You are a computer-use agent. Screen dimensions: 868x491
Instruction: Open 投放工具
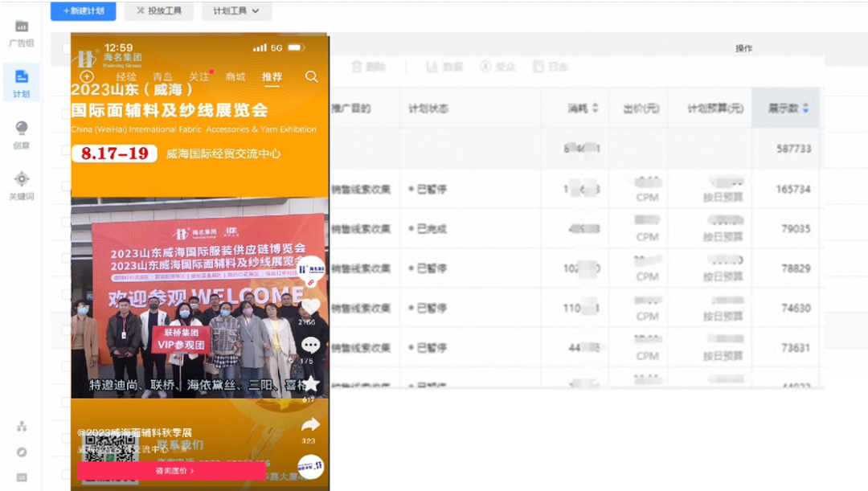158,10
